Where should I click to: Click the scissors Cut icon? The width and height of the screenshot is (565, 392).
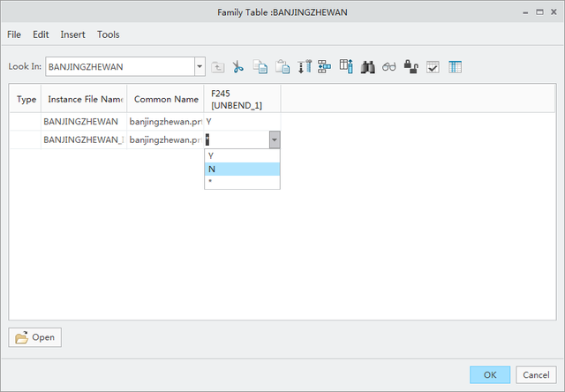coord(238,67)
